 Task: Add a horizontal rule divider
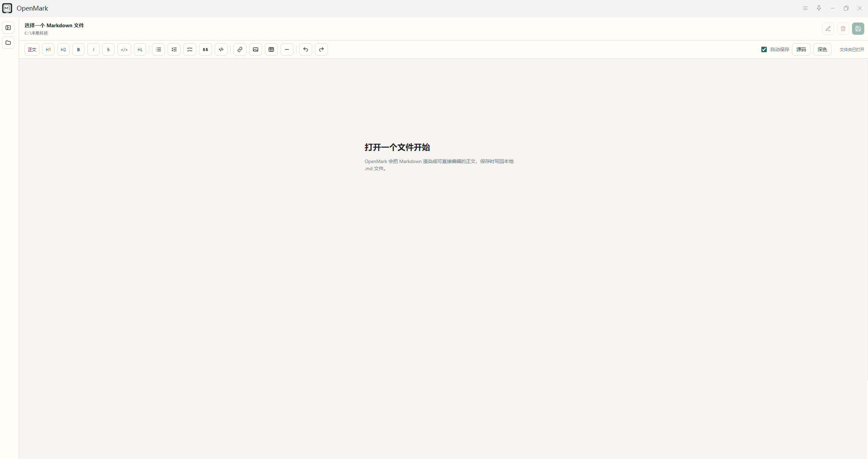(287, 49)
